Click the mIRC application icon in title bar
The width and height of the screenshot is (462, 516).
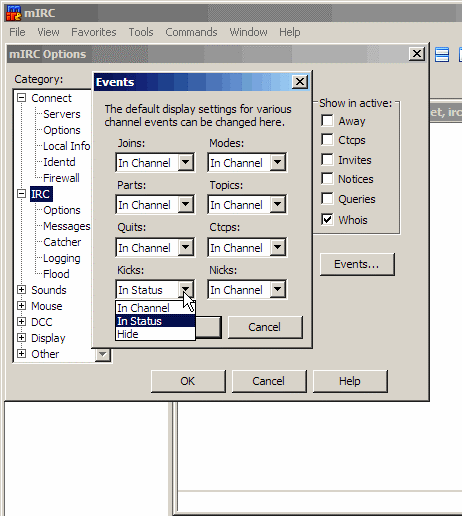click(x=14, y=13)
